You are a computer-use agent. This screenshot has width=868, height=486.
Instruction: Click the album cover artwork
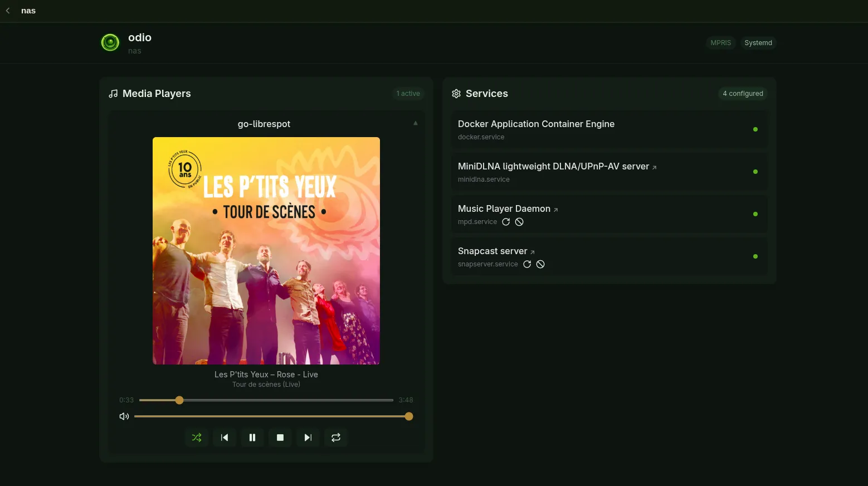tap(266, 251)
